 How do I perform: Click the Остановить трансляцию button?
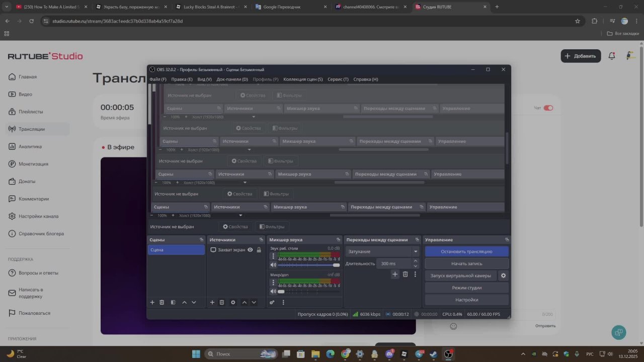tap(466, 251)
